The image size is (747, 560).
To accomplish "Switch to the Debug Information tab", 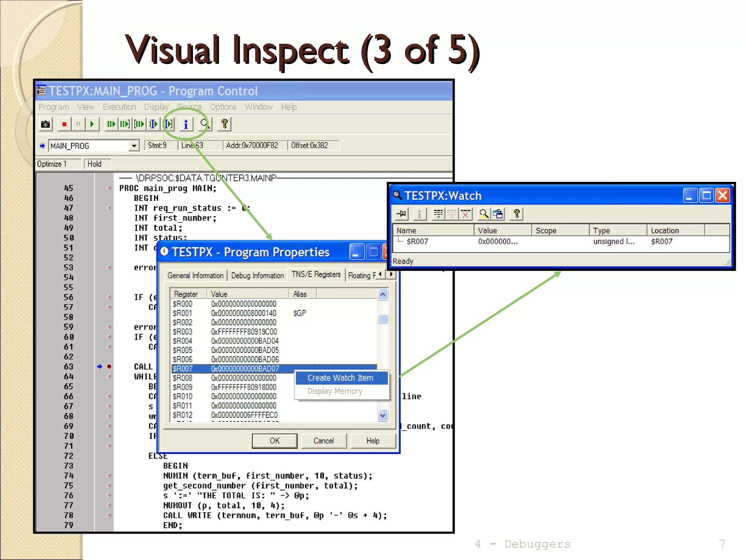I will click(258, 276).
